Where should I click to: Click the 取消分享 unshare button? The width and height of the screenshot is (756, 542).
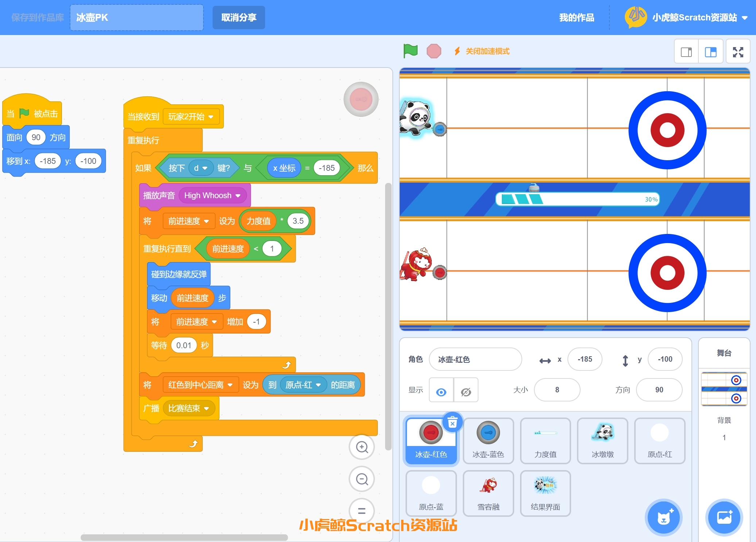tap(239, 18)
